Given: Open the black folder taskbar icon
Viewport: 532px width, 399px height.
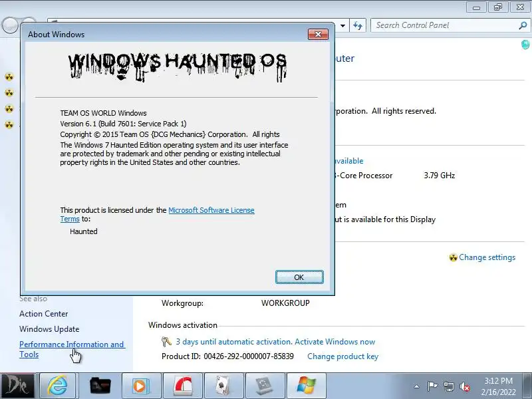Looking at the screenshot, I should coord(100,386).
